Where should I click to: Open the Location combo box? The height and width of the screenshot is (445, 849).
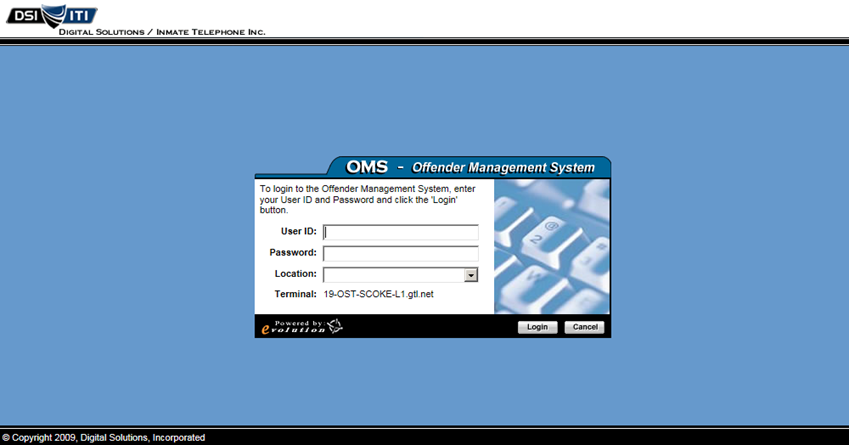(394, 274)
